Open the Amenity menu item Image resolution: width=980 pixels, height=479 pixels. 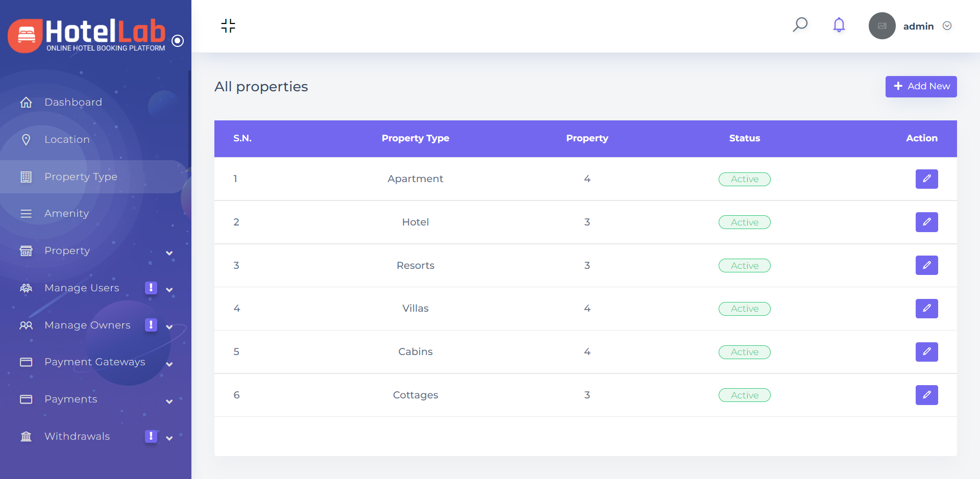tap(66, 214)
